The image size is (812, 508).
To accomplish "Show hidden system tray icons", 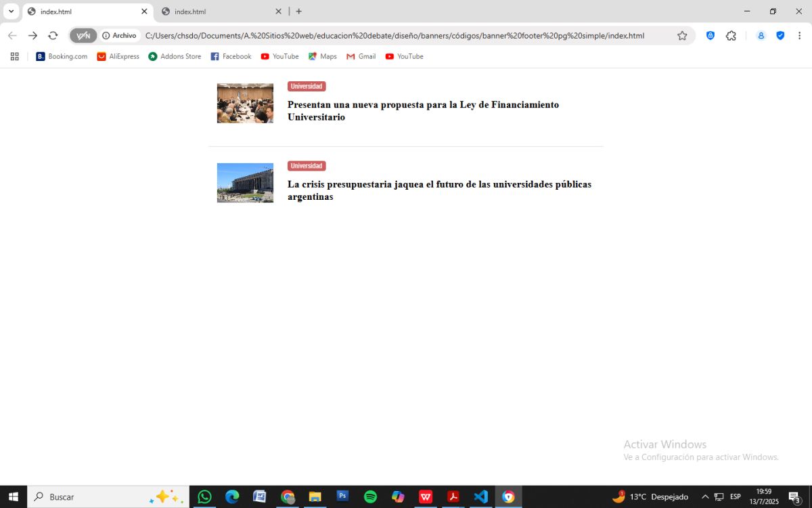I will point(705,496).
